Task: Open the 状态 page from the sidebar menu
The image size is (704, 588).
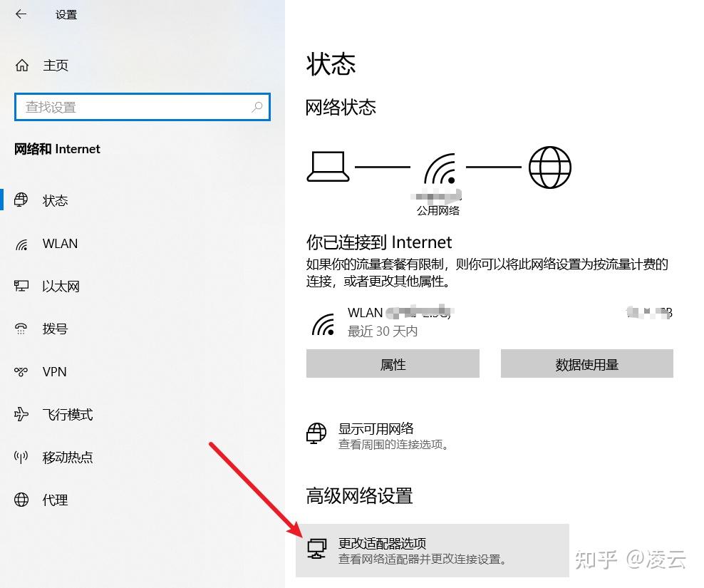Action: pyautogui.click(x=55, y=200)
